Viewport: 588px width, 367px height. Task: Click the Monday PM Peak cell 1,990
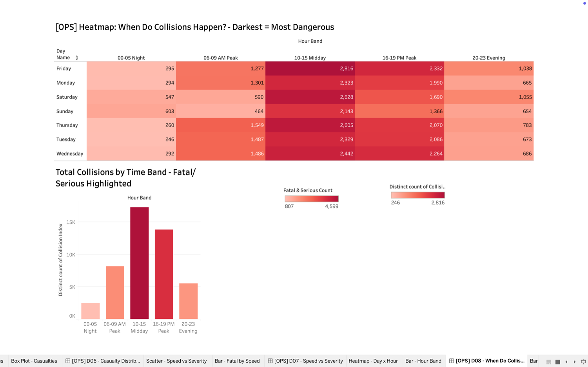399,83
